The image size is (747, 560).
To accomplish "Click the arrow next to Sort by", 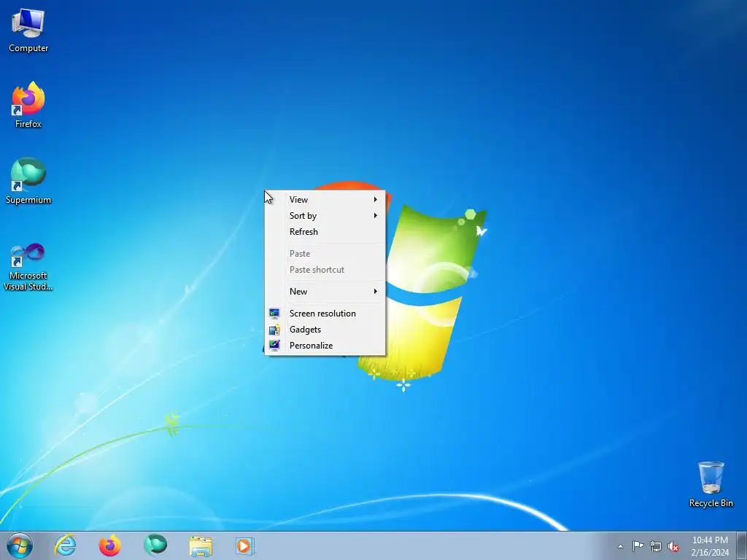I will tap(376, 216).
